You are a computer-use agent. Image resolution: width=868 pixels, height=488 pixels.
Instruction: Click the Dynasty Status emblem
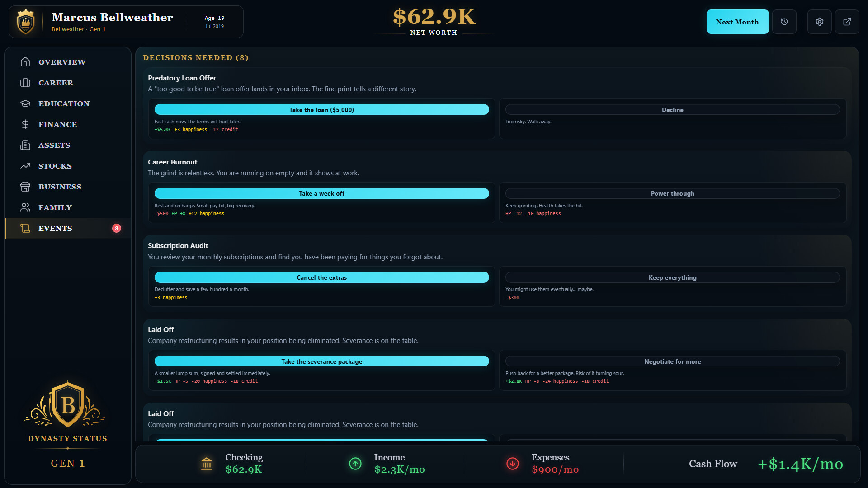pos(68,404)
